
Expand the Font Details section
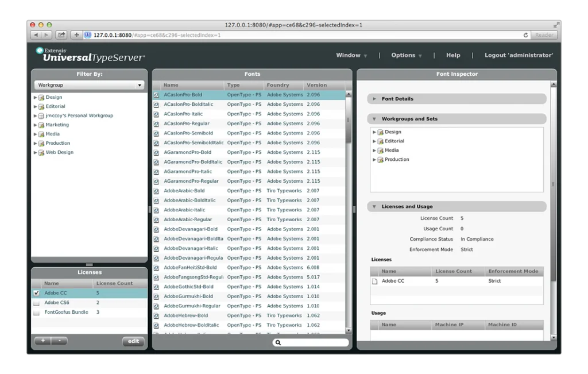(375, 99)
